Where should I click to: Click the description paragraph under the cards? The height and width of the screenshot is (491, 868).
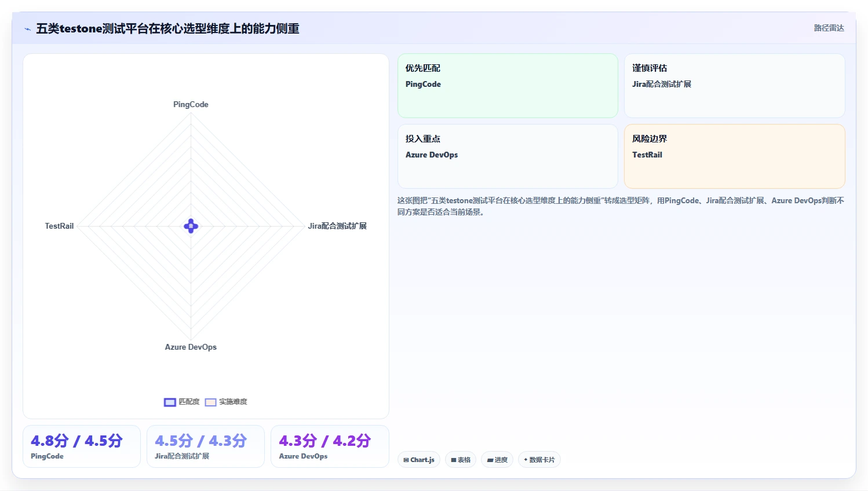(621, 206)
